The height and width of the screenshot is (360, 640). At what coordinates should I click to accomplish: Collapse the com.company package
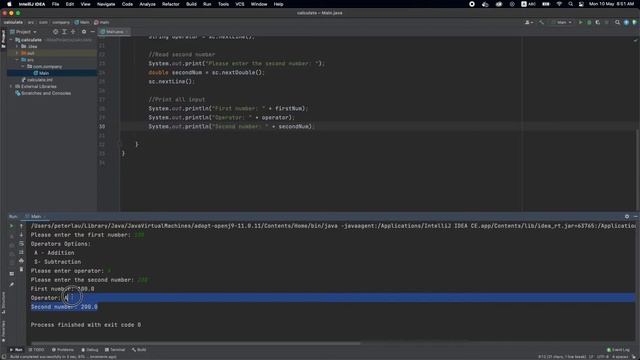(x=23, y=66)
